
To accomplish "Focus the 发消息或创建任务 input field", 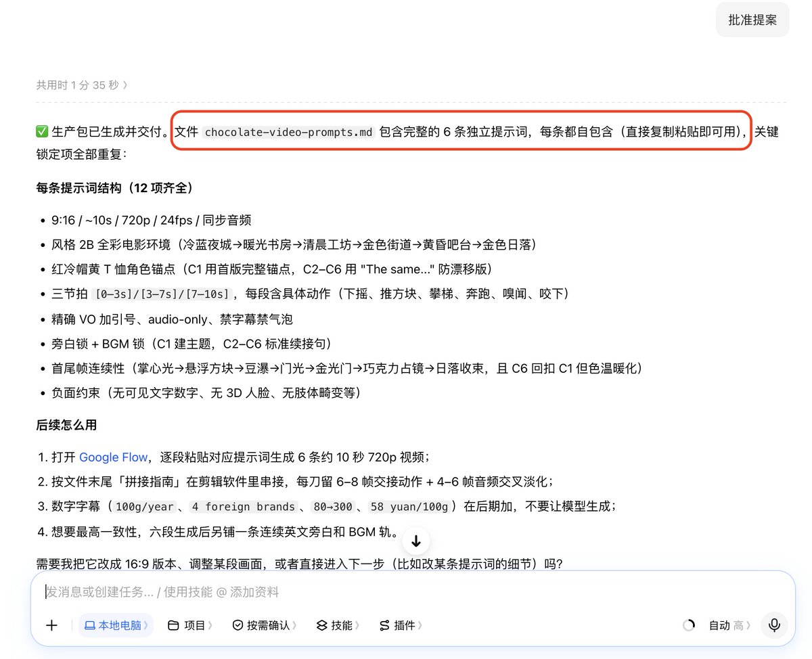I will [x=413, y=592].
